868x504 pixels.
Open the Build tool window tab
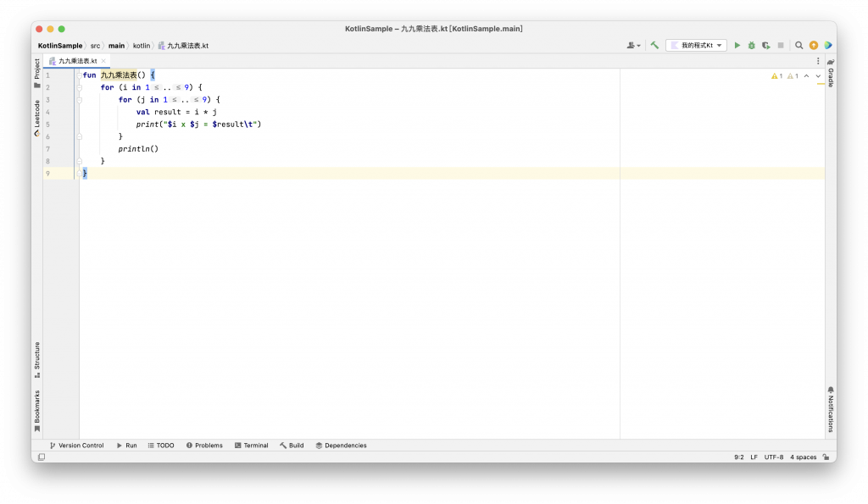(292, 446)
